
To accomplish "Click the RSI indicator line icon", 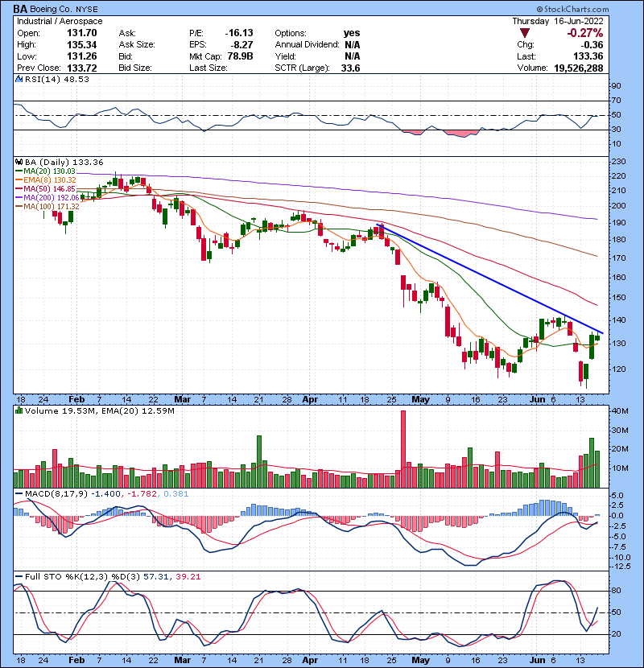I will tap(19, 79).
